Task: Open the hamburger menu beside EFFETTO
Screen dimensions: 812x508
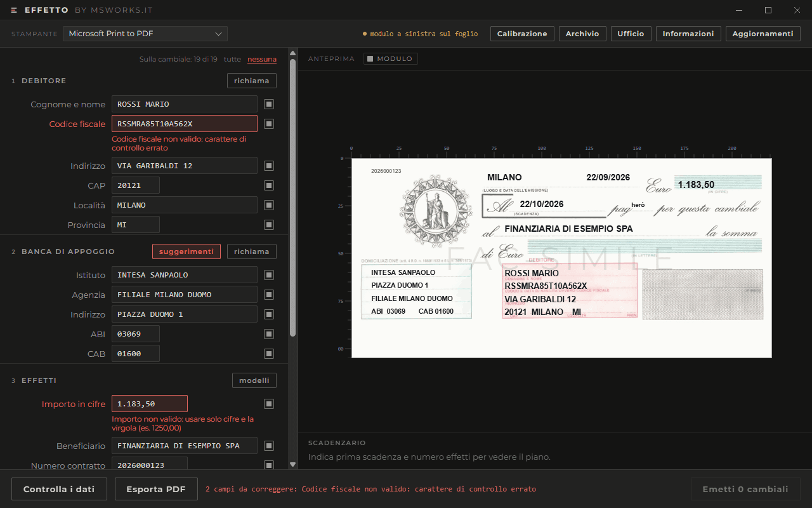Action: (14, 10)
